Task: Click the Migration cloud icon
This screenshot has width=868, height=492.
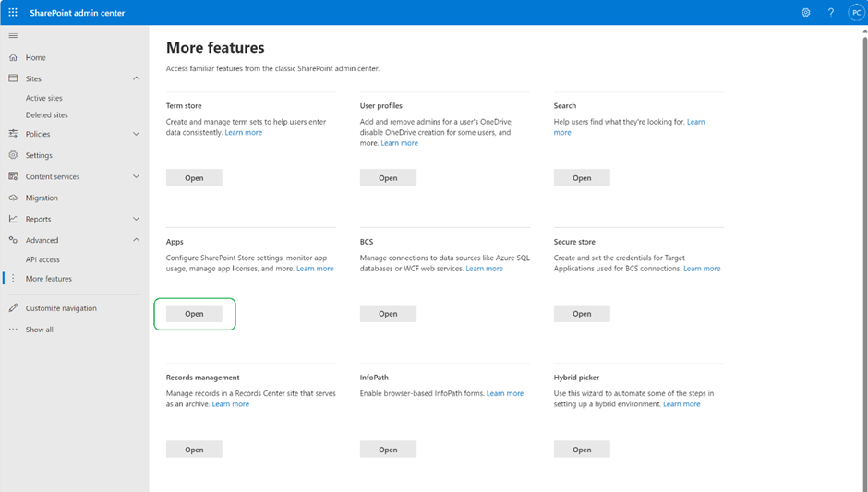Action: click(13, 198)
